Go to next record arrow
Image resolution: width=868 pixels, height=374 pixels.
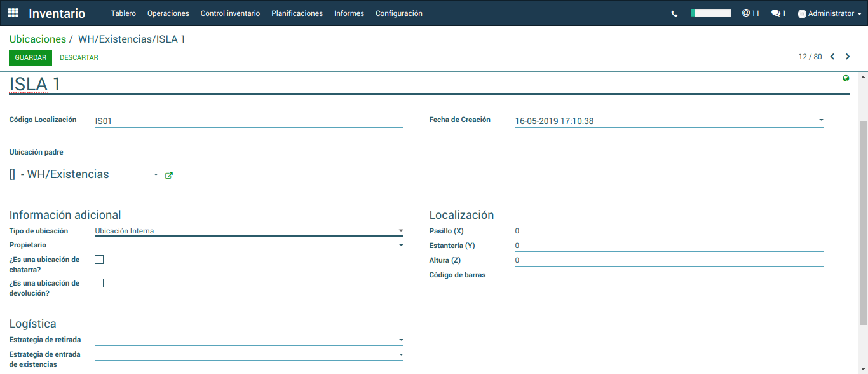(848, 57)
